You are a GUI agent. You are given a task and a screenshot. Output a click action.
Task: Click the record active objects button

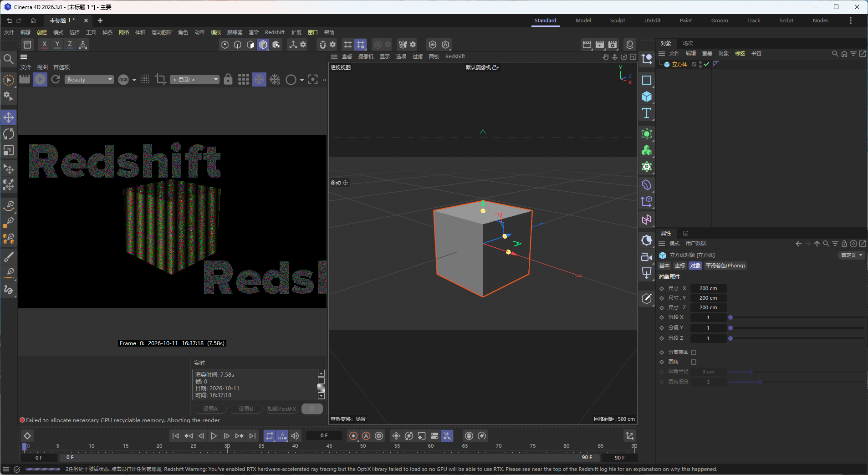tap(353, 436)
